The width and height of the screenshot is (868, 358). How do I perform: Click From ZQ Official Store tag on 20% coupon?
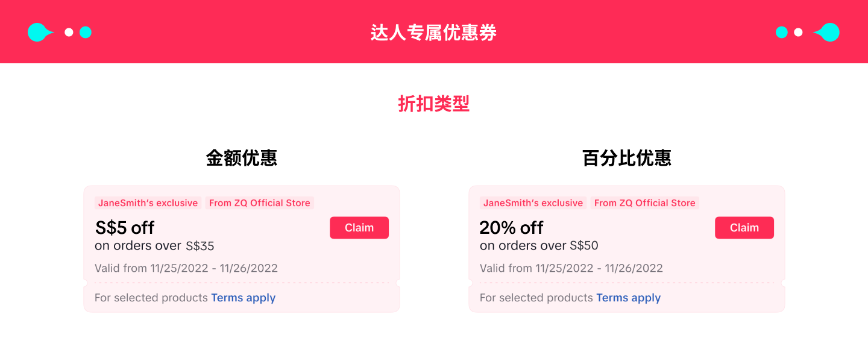(x=644, y=203)
